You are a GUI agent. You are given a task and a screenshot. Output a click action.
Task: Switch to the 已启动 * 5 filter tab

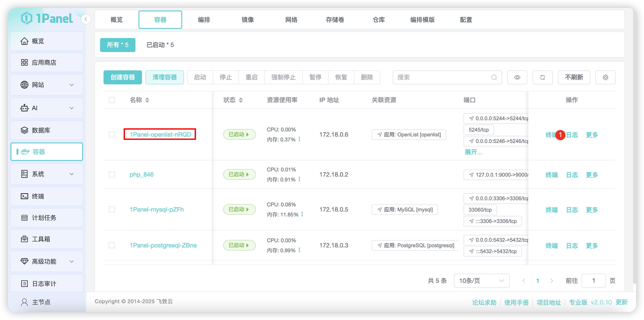(160, 45)
